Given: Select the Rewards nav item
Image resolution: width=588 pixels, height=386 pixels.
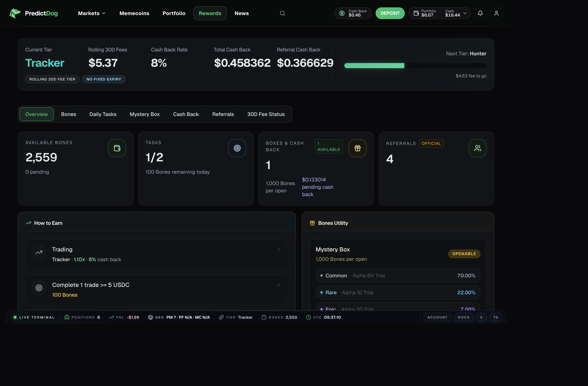Looking at the screenshot, I should [210, 13].
